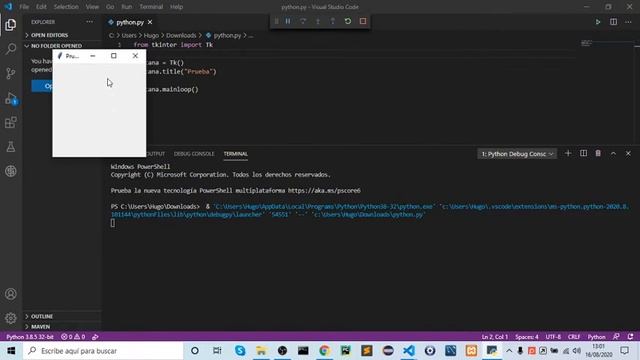Collapse the No Folder Opened section

[x=62, y=46]
